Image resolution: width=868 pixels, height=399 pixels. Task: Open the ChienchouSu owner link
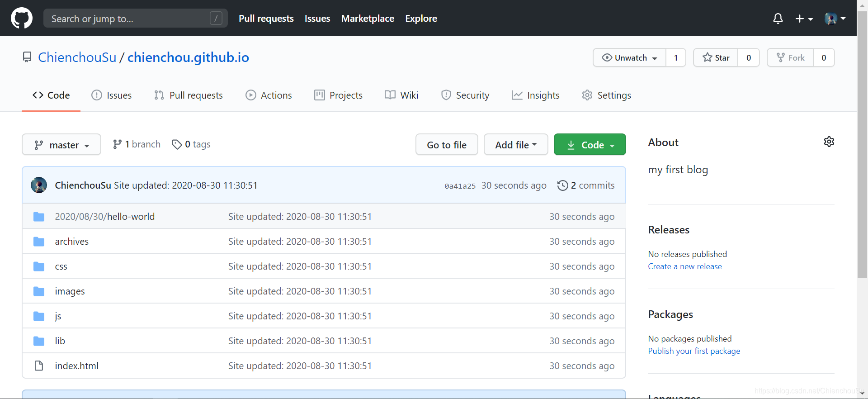pos(77,57)
